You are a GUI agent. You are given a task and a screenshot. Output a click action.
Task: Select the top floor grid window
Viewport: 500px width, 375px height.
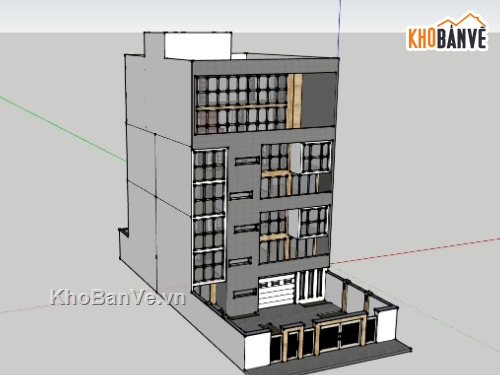tap(241, 104)
